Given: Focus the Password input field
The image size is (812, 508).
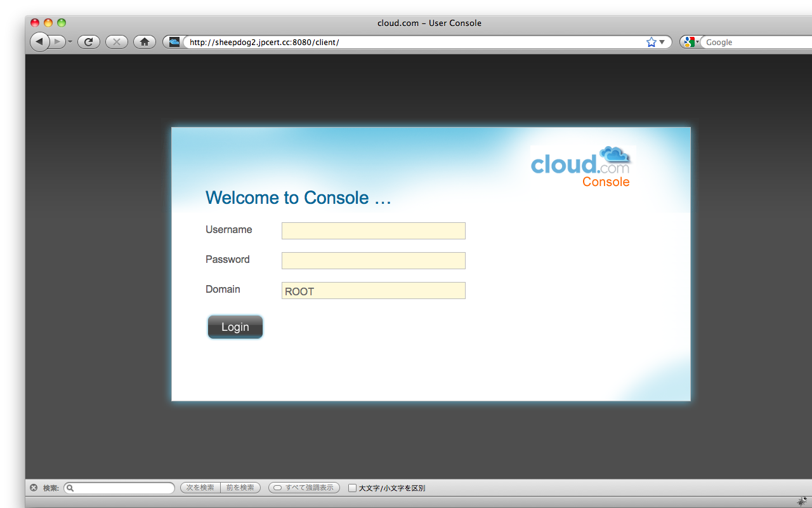Looking at the screenshot, I should (x=373, y=260).
